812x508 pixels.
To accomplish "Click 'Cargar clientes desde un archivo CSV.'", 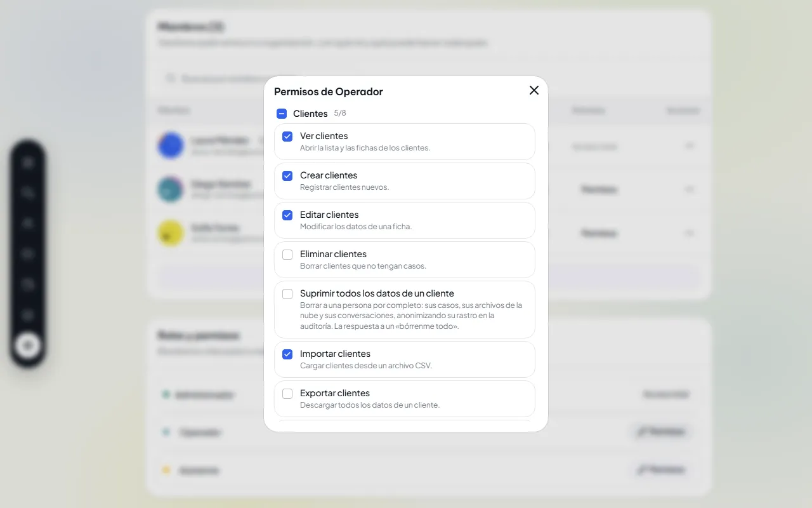I will click(x=366, y=366).
